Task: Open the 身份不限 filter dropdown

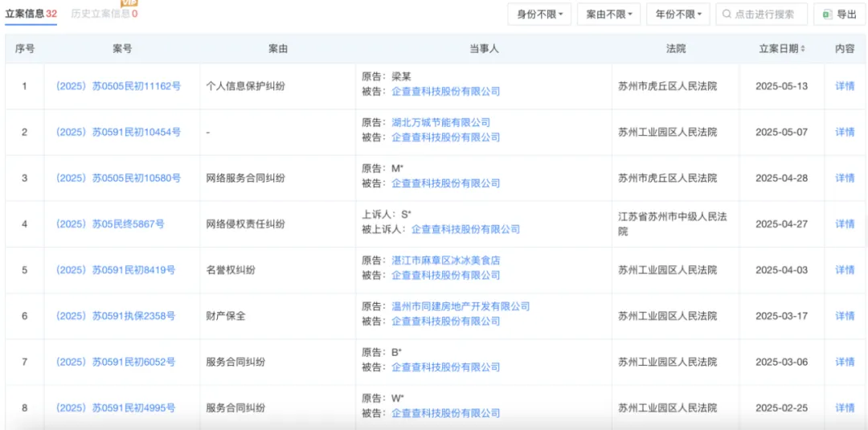Action: (x=539, y=14)
